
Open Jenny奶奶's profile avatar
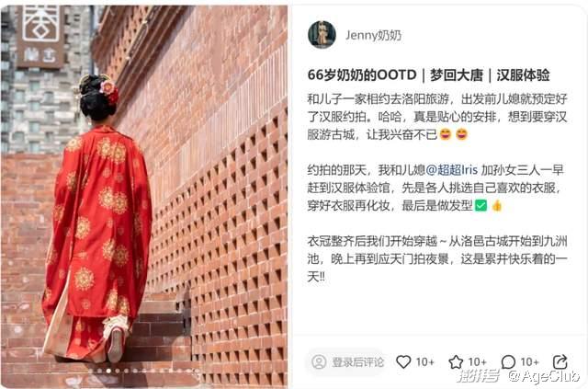click(x=322, y=35)
